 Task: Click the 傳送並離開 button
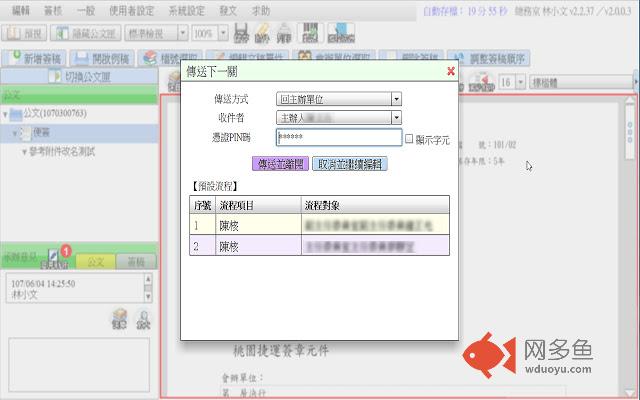point(280,164)
